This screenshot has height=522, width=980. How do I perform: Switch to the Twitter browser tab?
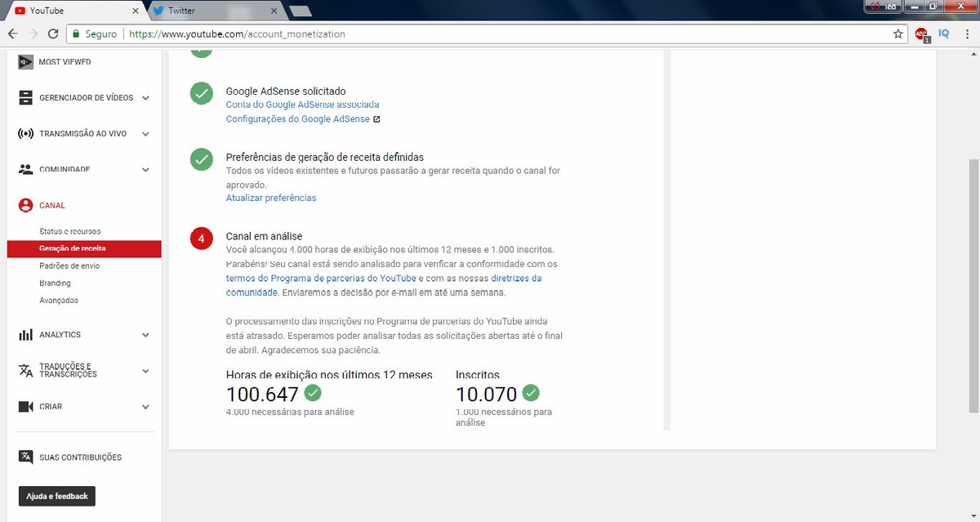click(214, 11)
